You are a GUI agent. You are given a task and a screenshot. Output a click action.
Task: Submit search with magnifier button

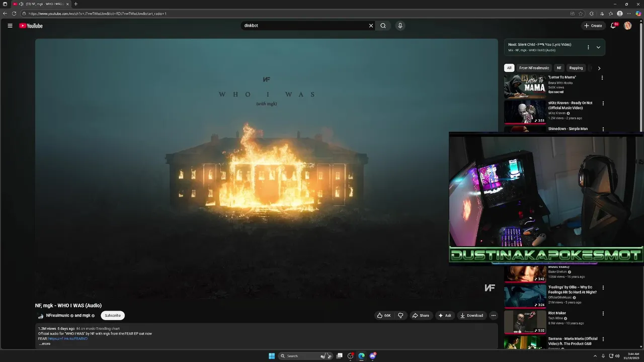tap(383, 26)
